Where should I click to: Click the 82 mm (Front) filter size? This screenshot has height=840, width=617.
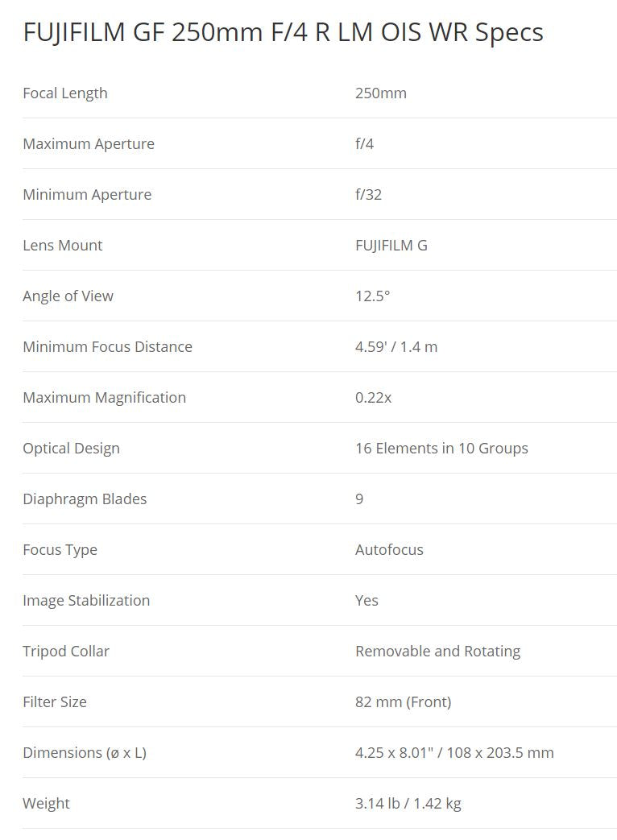(x=403, y=702)
